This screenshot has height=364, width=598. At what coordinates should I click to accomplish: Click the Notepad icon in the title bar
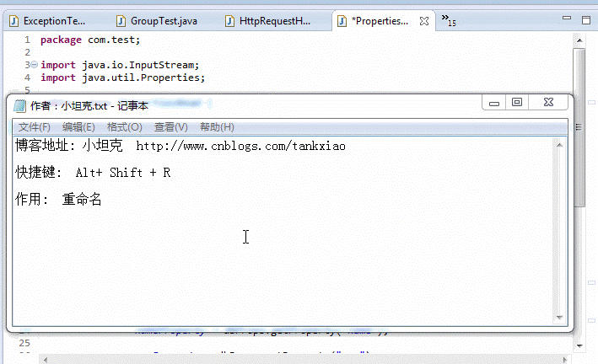tap(20, 105)
